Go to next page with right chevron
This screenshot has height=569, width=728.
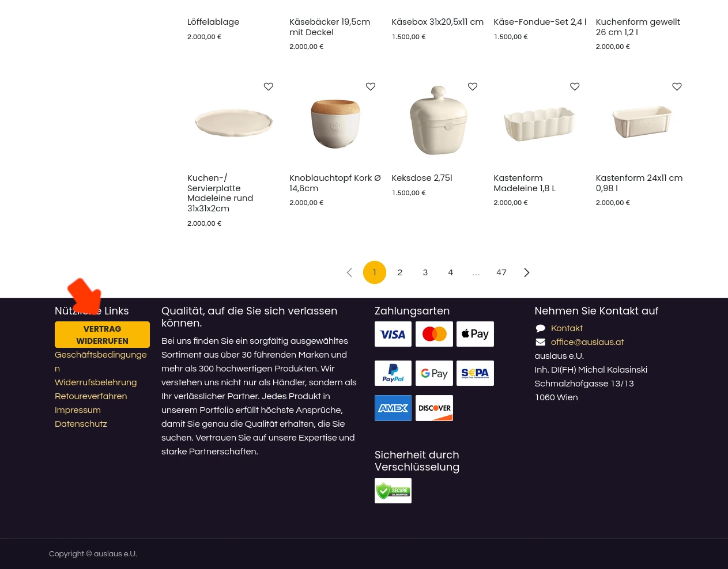(526, 272)
